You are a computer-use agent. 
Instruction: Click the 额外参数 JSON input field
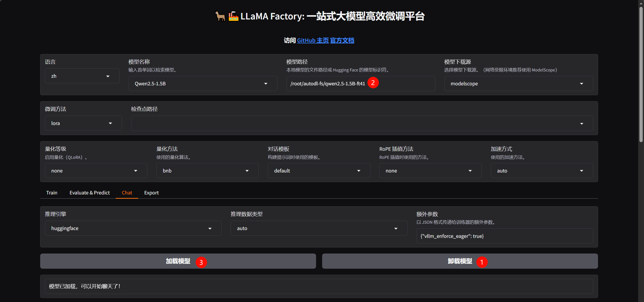pos(504,236)
